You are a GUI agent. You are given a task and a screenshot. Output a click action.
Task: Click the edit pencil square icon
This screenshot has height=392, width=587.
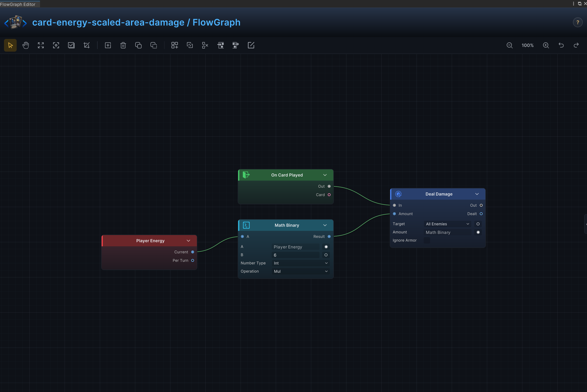pyautogui.click(x=251, y=45)
